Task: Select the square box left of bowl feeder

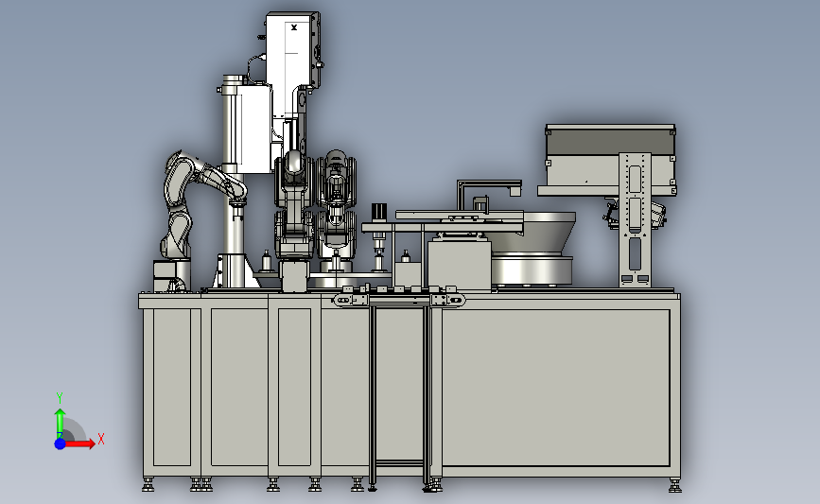Action: pyautogui.click(x=459, y=264)
